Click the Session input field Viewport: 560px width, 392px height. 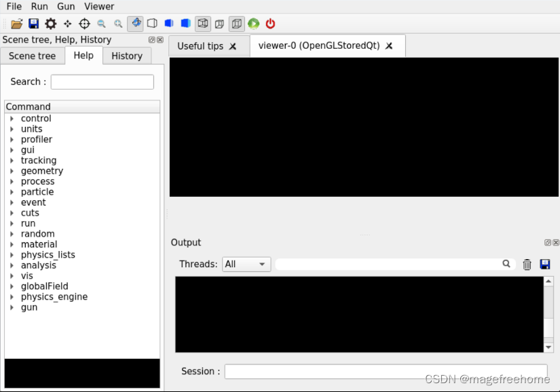point(380,371)
